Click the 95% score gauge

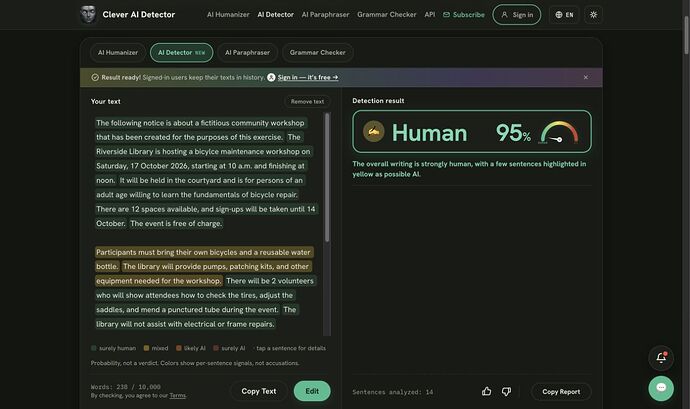pos(559,133)
